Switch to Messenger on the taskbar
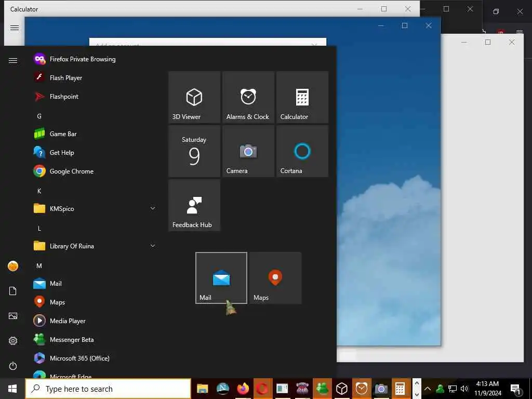This screenshot has width=532, height=399. coord(322,389)
